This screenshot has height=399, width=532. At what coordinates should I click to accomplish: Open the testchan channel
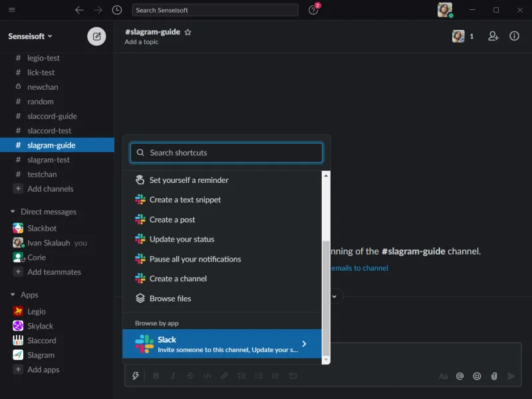(x=57, y=174)
